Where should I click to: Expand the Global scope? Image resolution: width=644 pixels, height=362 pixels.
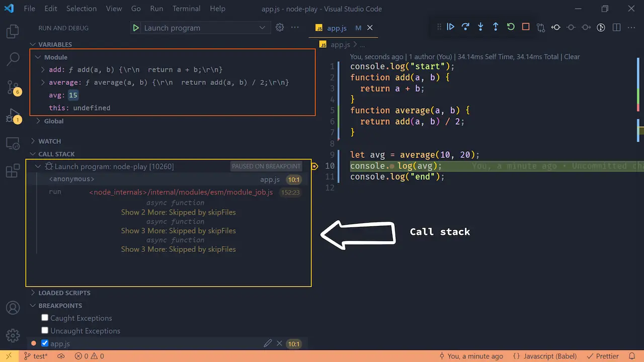(x=38, y=121)
